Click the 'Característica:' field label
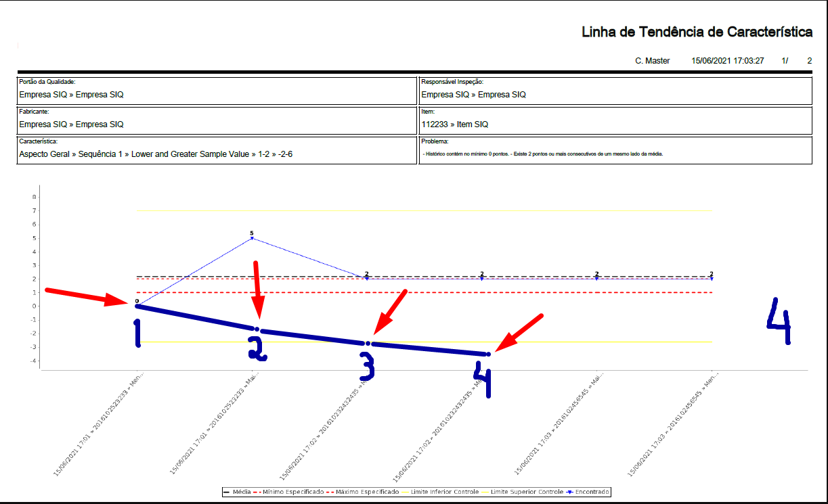The width and height of the screenshot is (828, 504). [x=38, y=141]
